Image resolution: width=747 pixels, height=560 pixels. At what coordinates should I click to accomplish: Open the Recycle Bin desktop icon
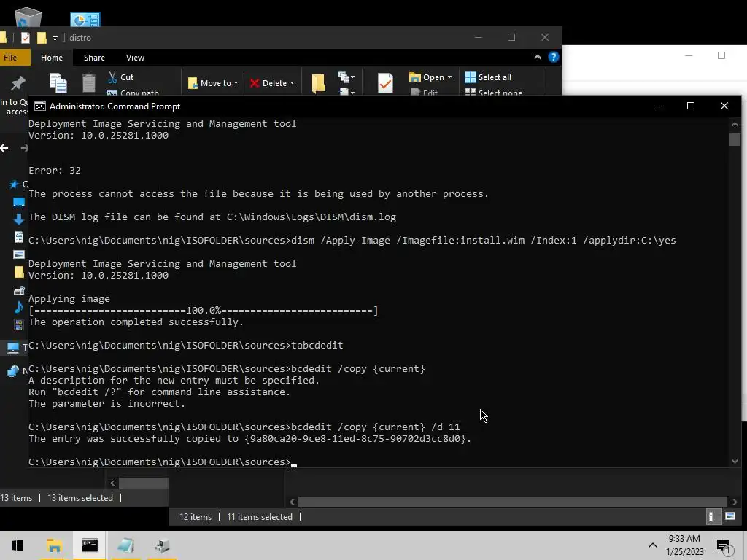pos(28,17)
